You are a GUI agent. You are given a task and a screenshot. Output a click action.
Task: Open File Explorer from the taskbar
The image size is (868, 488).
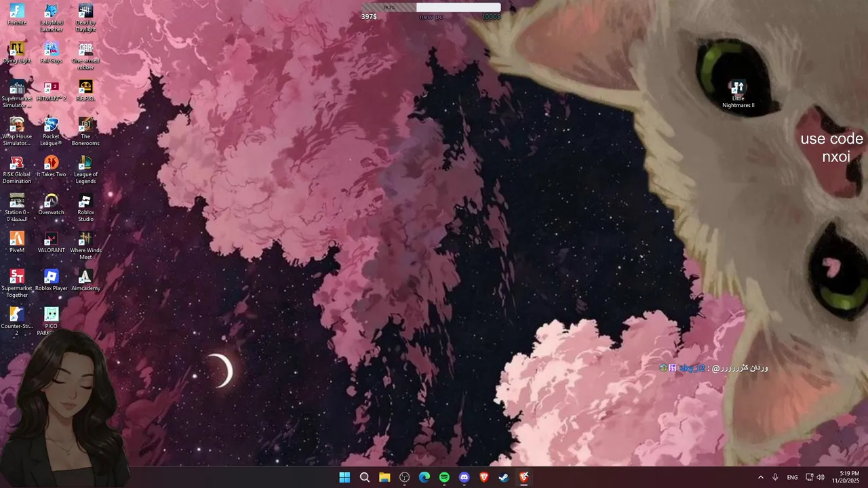pos(384,477)
